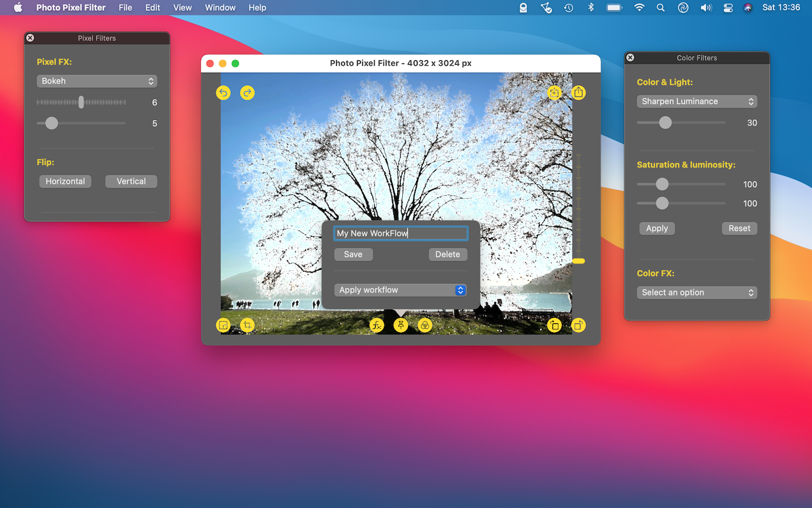Open the color filters circles icon

click(425, 326)
